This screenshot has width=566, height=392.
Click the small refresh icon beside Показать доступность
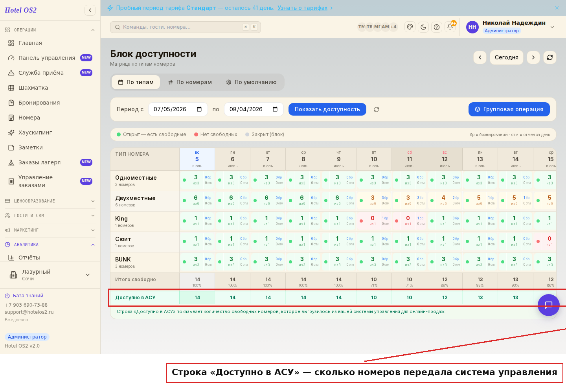[x=376, y=109]
